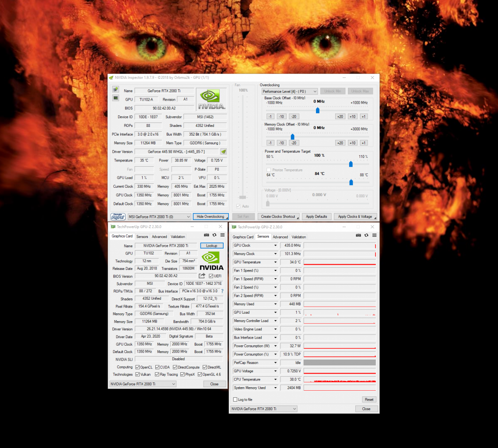This screenshot has height=448, width=498.
Task: Click the Lookup button
Action: coord(211,246)
